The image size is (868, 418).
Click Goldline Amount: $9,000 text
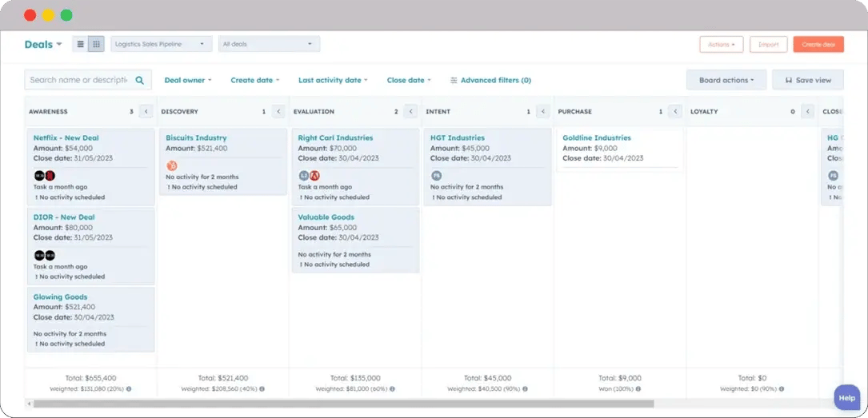pos(590,148)
